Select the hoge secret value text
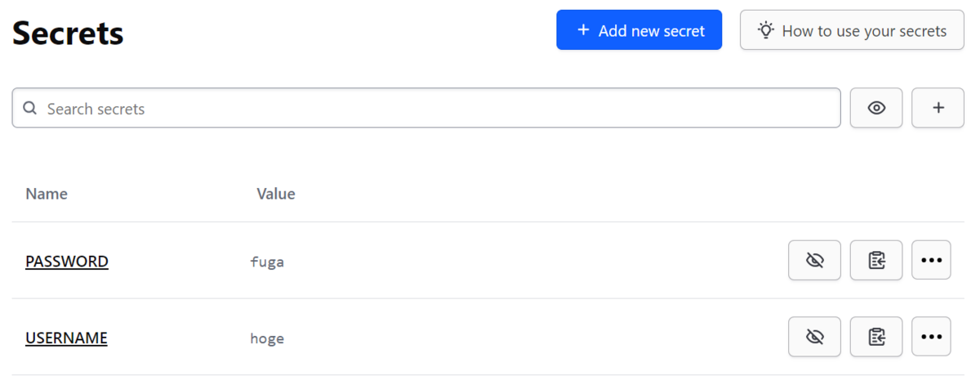This screenshot has height=385, width=980. click(267, 338)
